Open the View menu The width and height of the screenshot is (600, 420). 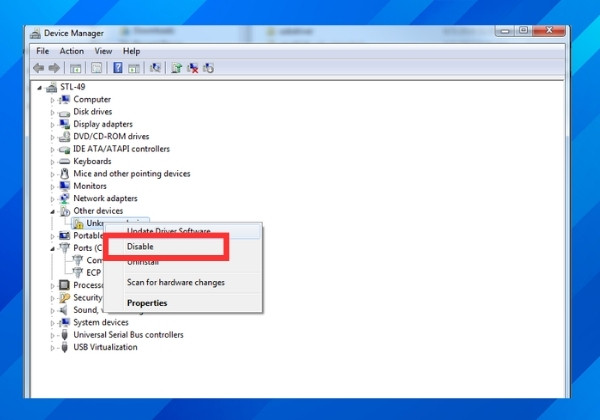pyautogui.click(x=103, y=51)
